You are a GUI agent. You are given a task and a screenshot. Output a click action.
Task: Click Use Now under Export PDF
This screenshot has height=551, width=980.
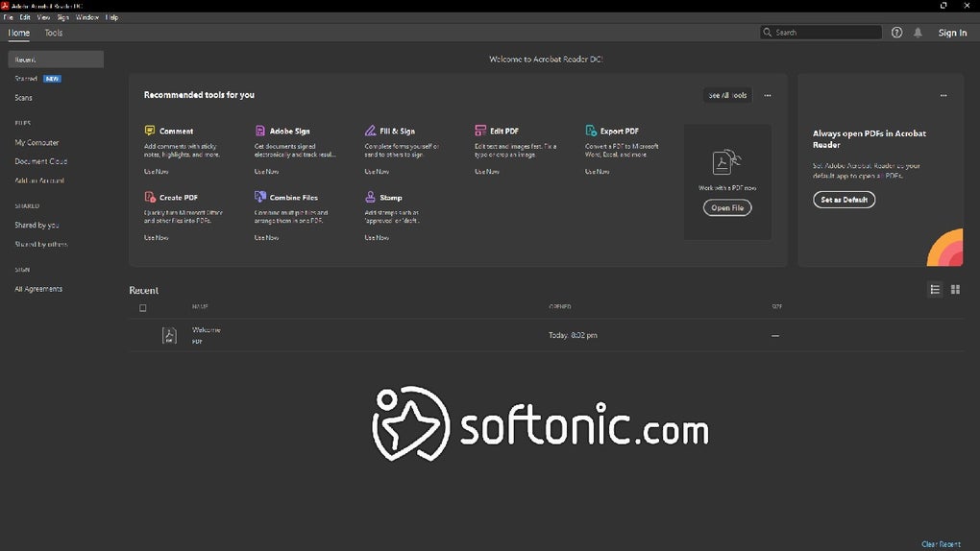click(x=597, y=171)
